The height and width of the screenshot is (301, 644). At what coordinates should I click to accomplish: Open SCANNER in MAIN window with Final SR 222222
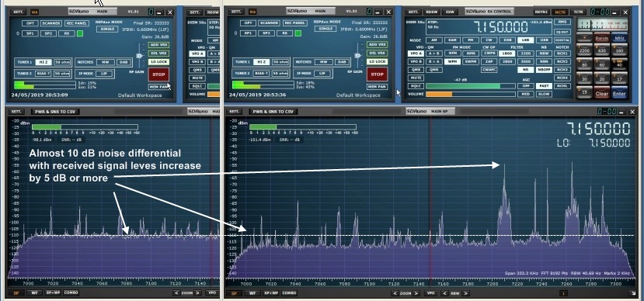pos(270,23)
